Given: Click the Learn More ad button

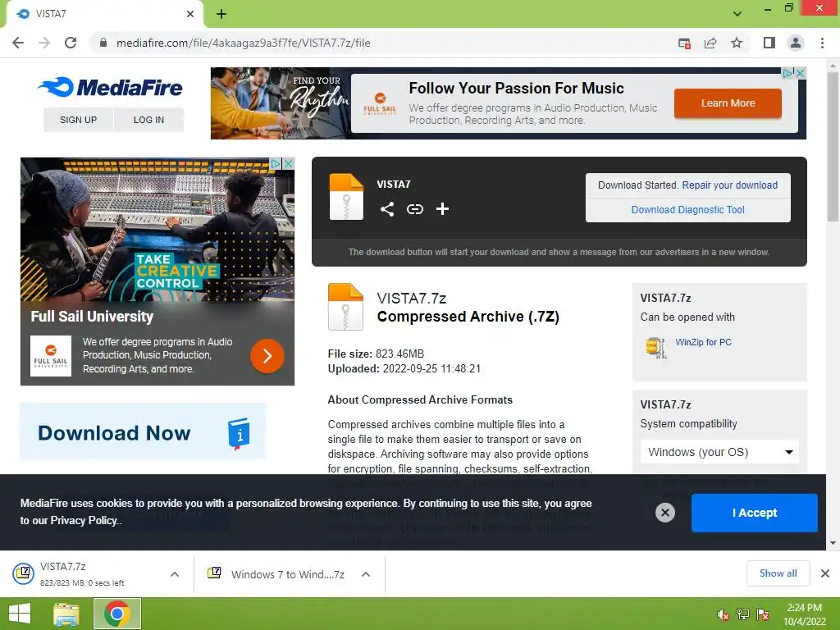Looking at the screenshot, I should click(x=728, y=103).
